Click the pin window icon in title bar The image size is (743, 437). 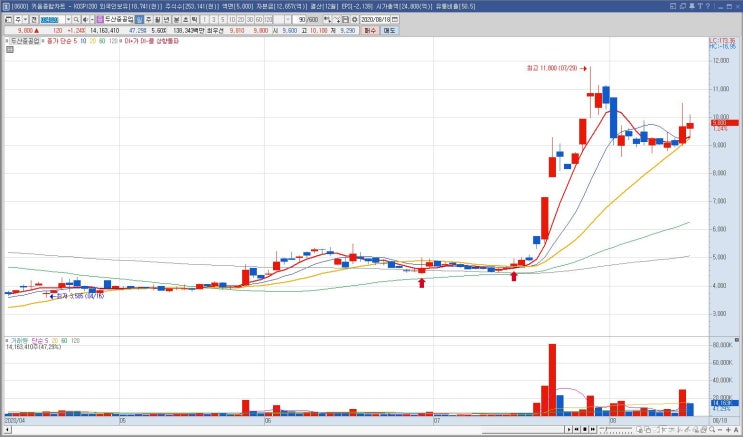(x=691, y=6)
